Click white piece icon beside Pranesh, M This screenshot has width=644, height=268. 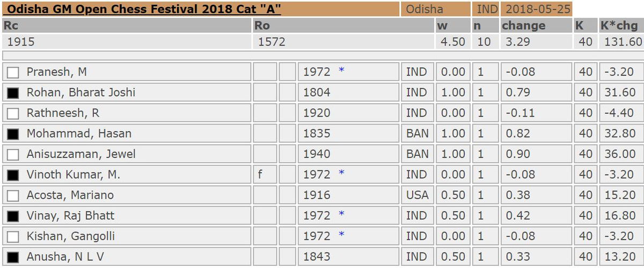pos(13,73)
